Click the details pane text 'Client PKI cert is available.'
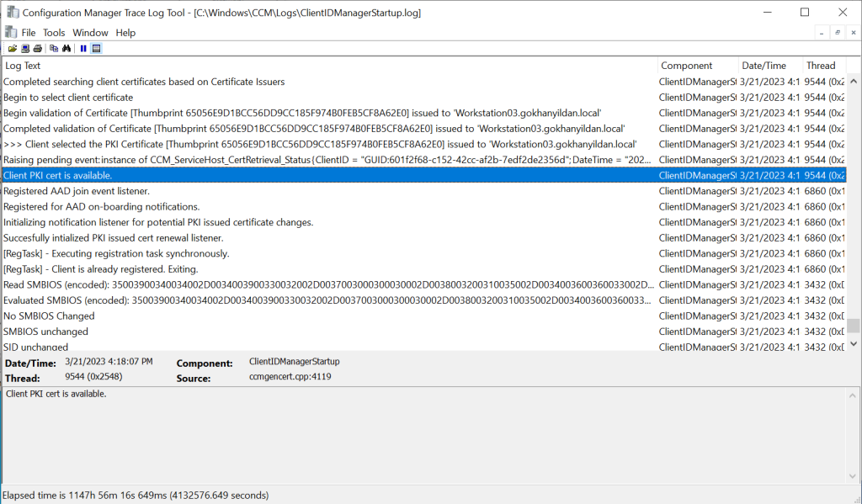The image size is (862, 504). click(x=56, y=394)
